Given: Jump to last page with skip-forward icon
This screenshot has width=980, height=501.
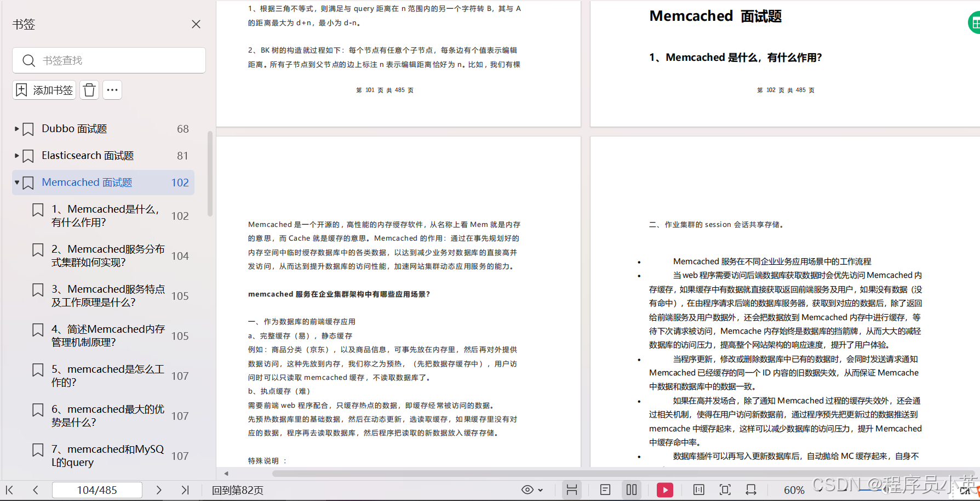Looking at the screenshot, I should (185, 489).
